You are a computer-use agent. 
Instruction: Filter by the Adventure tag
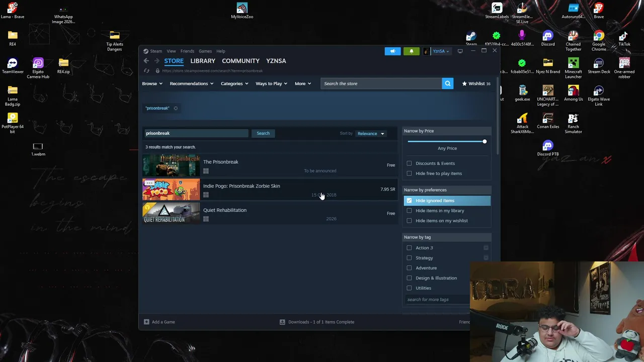click(x=409, y=268)
